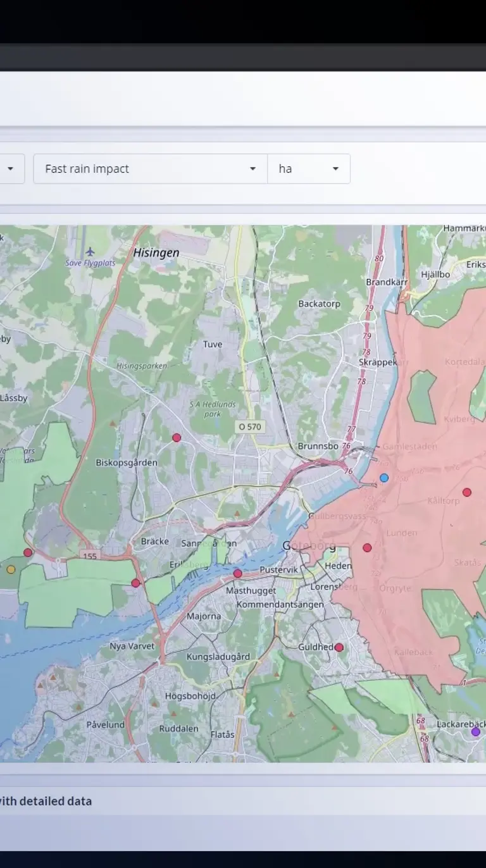Pick the red marker next to Guldheden
The height and width of the screenshot is (868, 486).
pyautogui.click(x=339, y=647)
